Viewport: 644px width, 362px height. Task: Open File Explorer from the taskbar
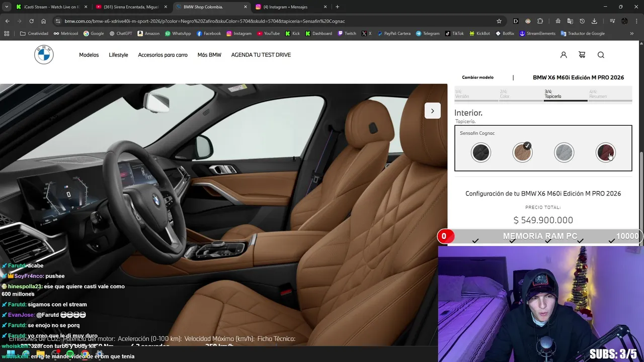[40, 354]
